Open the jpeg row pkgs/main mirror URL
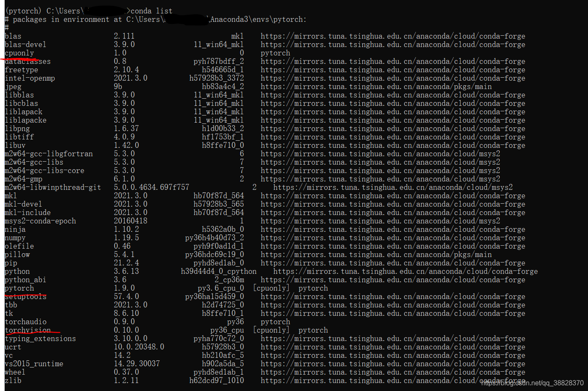 tap(376, 87)
